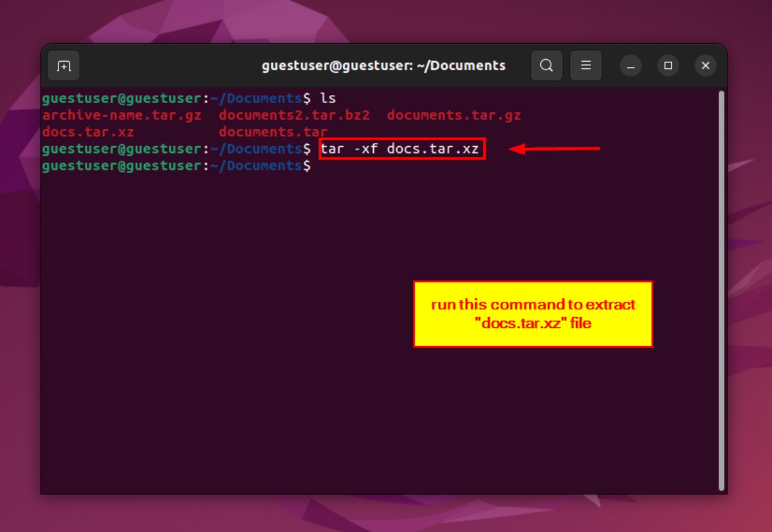Click docs.tar.xz in the ls output row
Image resolution: width=772 pixels, height=532 pixels.
coord(88,133)
